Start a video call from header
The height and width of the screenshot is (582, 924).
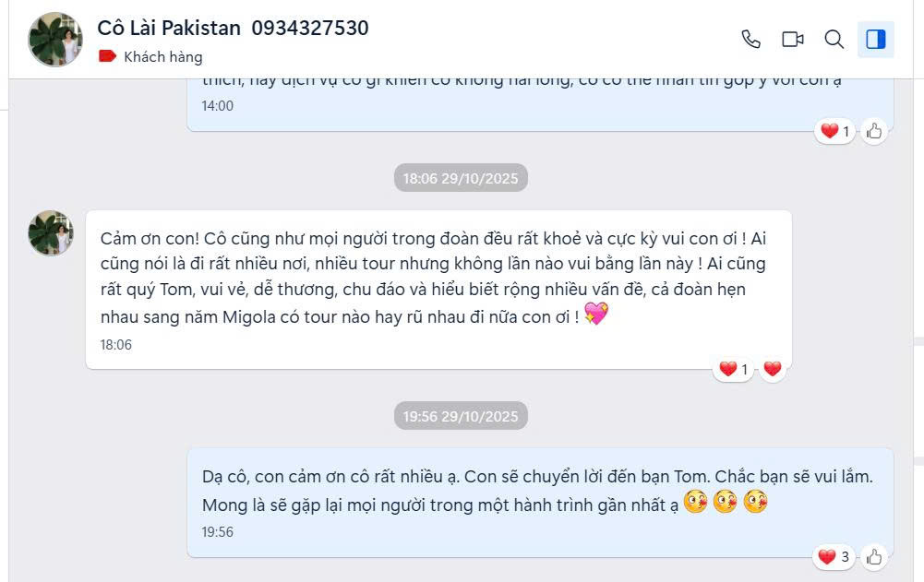pos(793,40)
